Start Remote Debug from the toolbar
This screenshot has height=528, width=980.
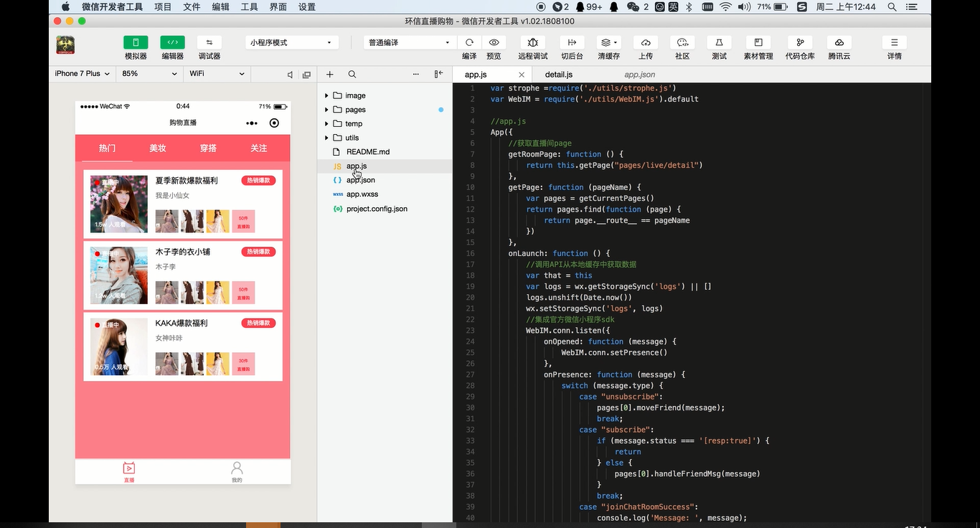pyautogui.click(x=532, y=43)
